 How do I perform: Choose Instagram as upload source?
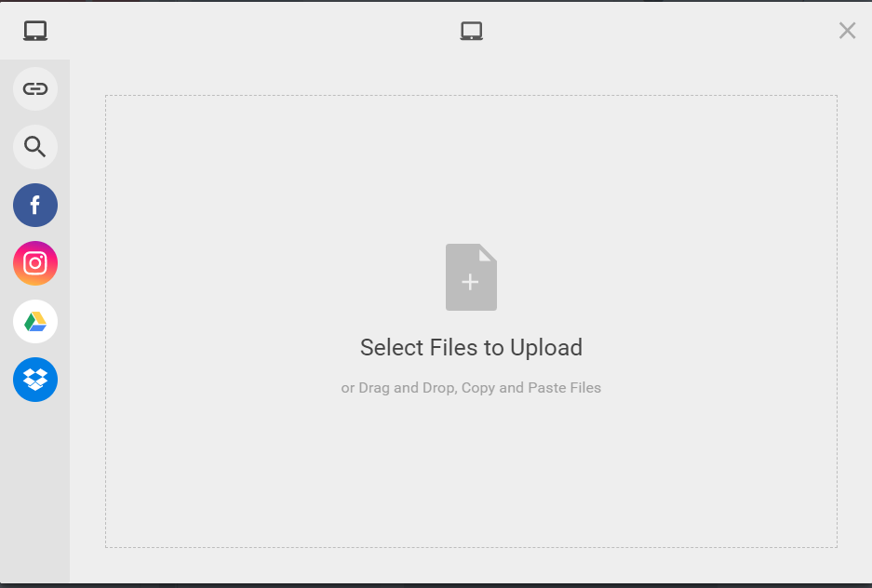click(35, 263)
